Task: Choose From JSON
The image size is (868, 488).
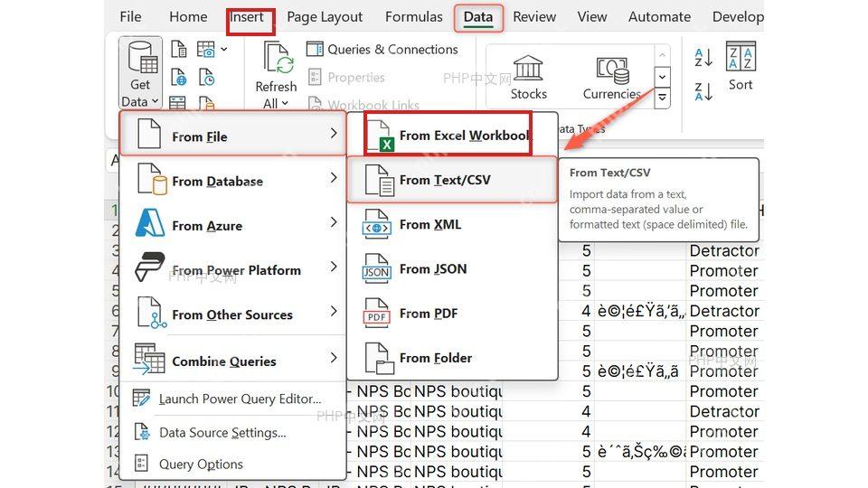Action: point(452,268)
